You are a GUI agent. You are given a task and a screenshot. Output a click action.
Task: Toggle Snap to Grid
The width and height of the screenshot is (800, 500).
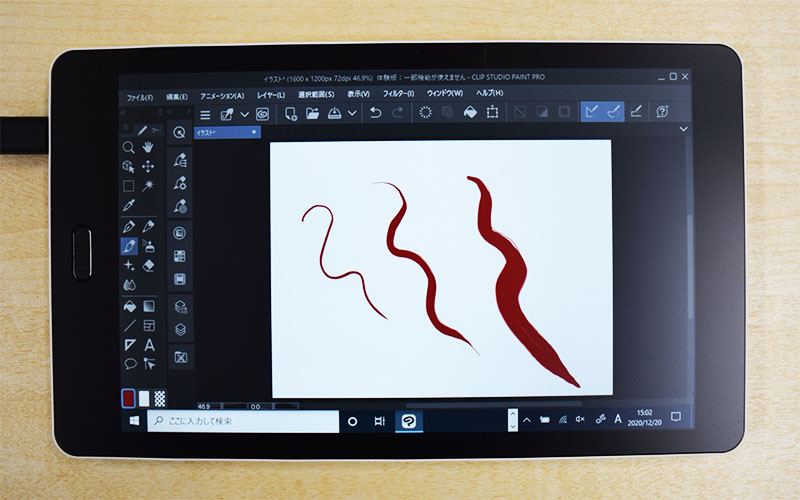click(636, 112)
